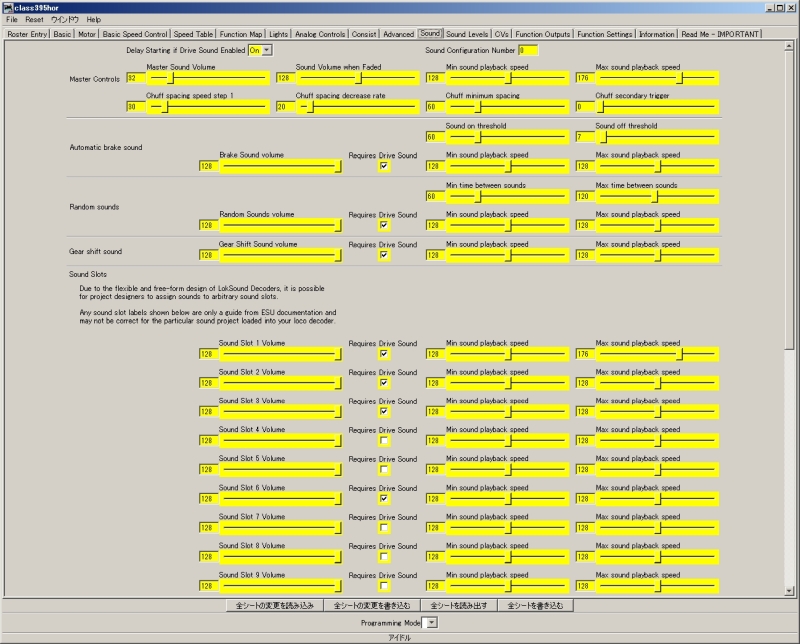Open the File menu
800x644 pixels.
(12, 19)
